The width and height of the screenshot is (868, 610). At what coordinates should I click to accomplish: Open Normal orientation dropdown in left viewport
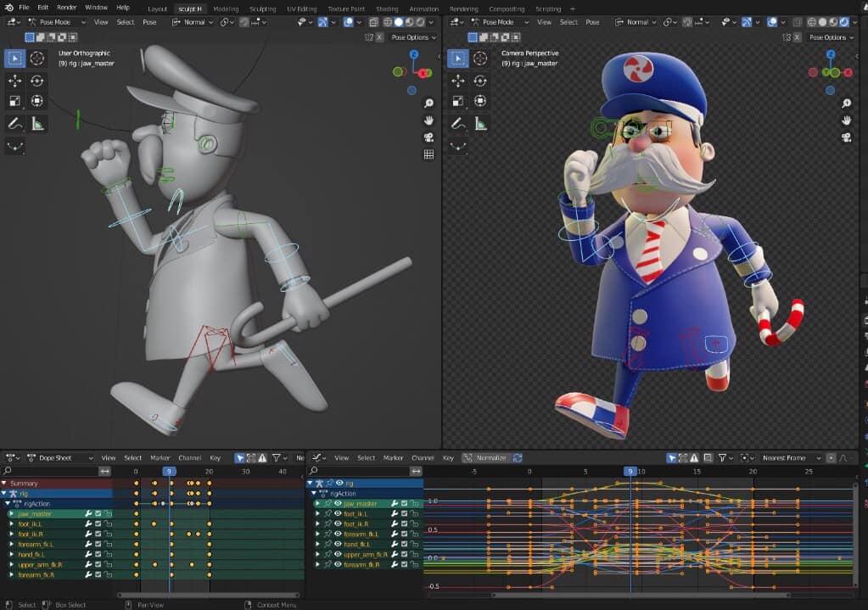[193, 22]
